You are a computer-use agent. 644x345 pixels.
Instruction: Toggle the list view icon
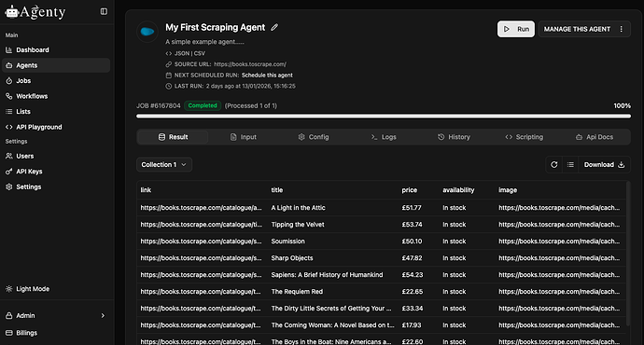coord(570,164)
